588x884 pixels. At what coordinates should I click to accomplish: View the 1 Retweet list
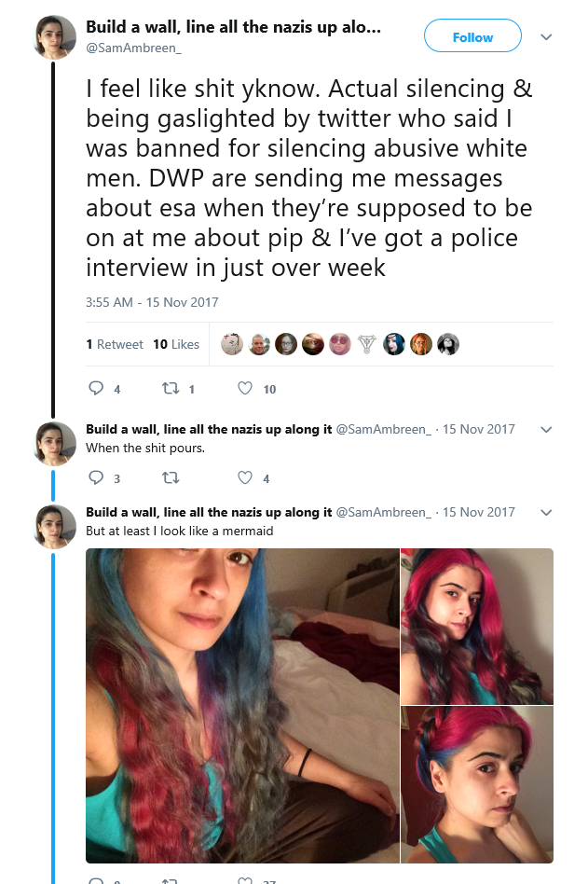tap(115, 344)
